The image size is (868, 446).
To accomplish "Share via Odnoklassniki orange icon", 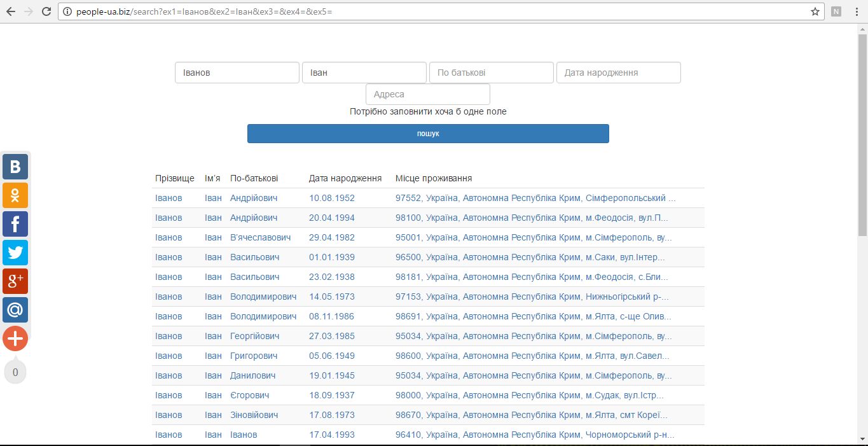I will click(x=15, y=195).
